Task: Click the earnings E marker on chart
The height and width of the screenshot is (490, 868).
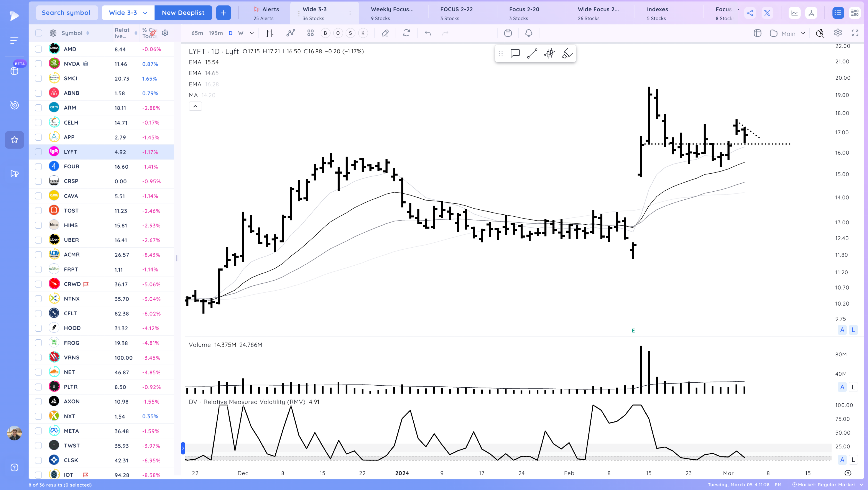Action: tap(633, 331)
